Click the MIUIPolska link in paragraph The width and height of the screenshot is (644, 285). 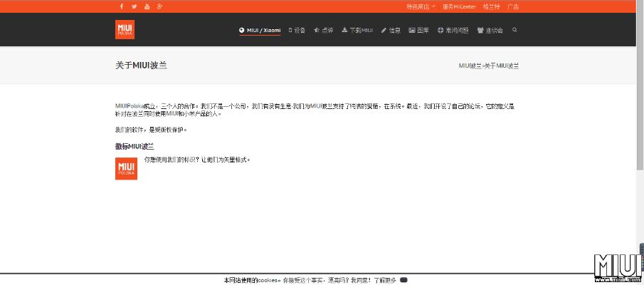click(130, 106)
